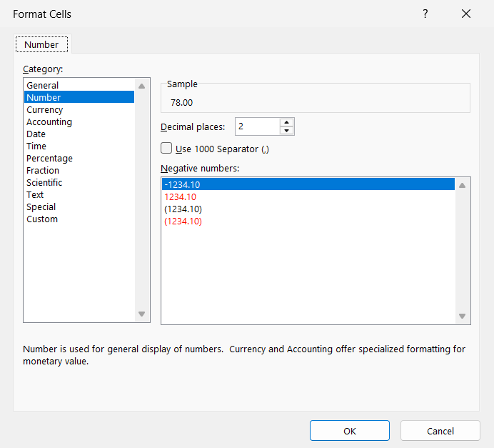Select Fraction category
This screenshot has width=494, height=448.
[79, 170]
